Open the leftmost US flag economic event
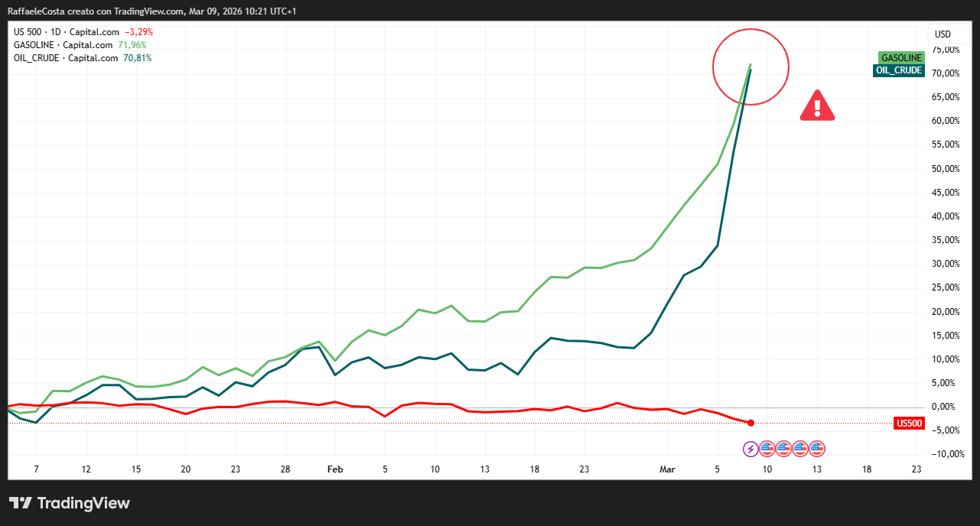The height and width of the screenshot is (526, 980). tap(767, 449)
